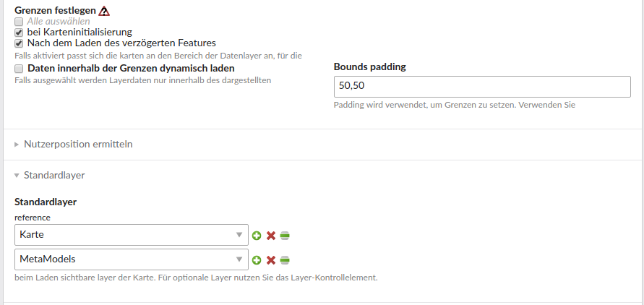Screen dimensions: 644x305
Task: Click the warning icon next to Grenzen festlegen
Action: (x=104, y=11)
